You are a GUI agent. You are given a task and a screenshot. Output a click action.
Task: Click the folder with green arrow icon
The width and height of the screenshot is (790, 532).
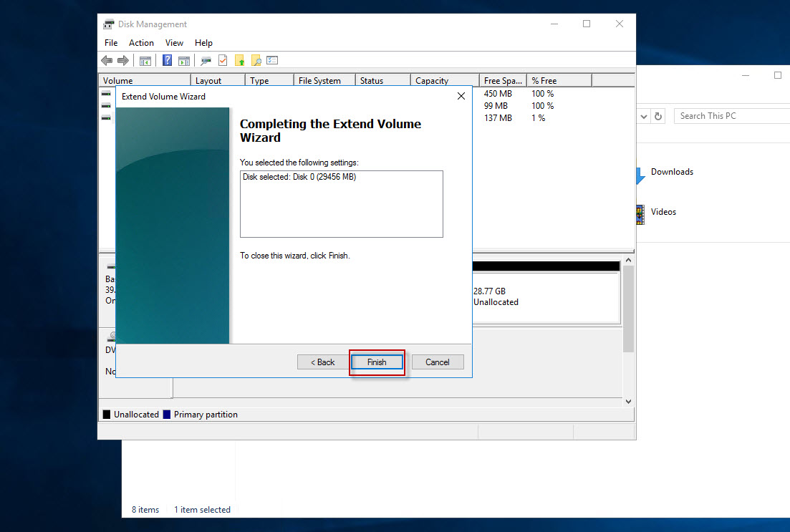(x=239, y=61)
